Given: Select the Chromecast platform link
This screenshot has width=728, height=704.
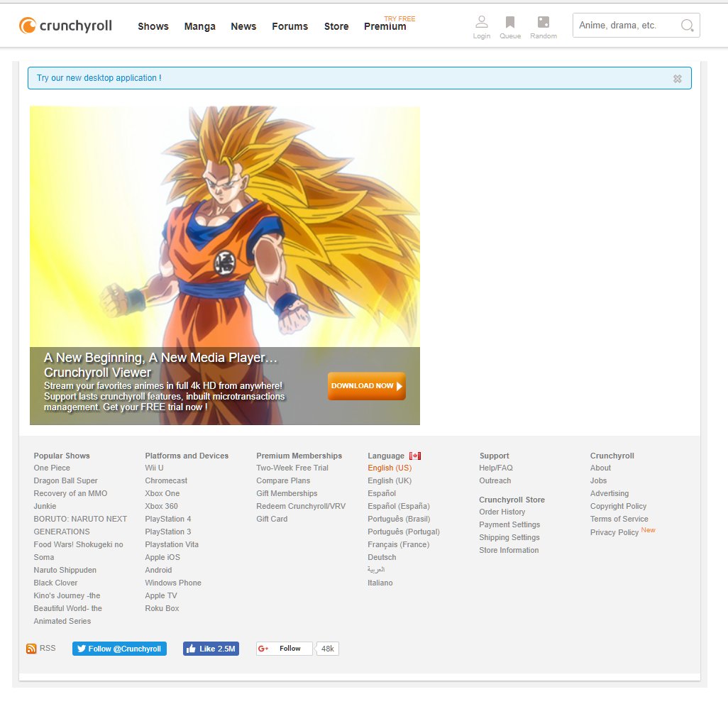Looking at the screenshot, I should [166, 480].
